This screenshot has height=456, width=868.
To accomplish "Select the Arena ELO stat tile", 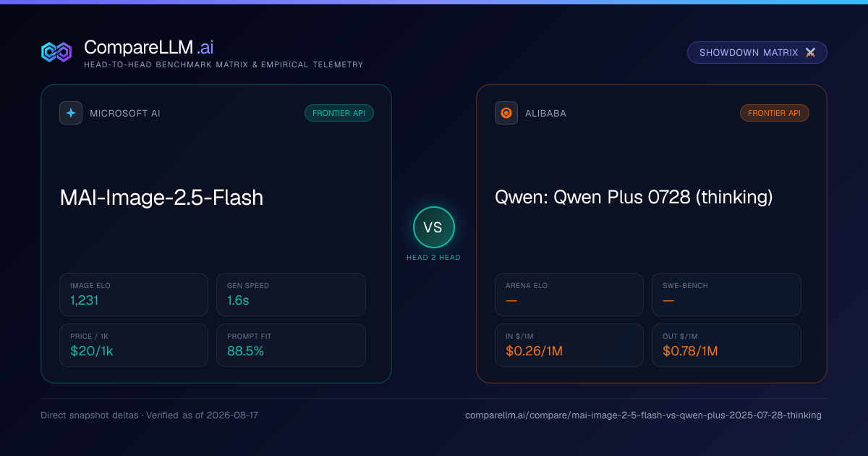I will click(x=569, y=295).
